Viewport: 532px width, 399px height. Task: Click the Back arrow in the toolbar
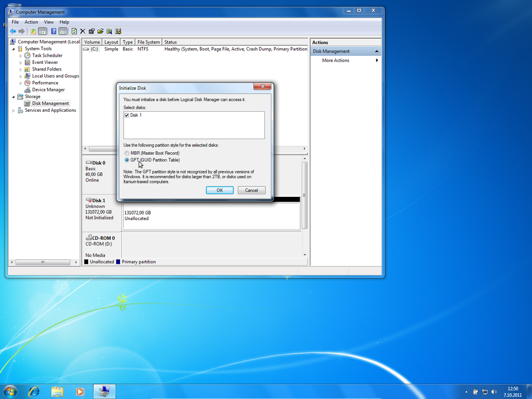tap(13, 31)
